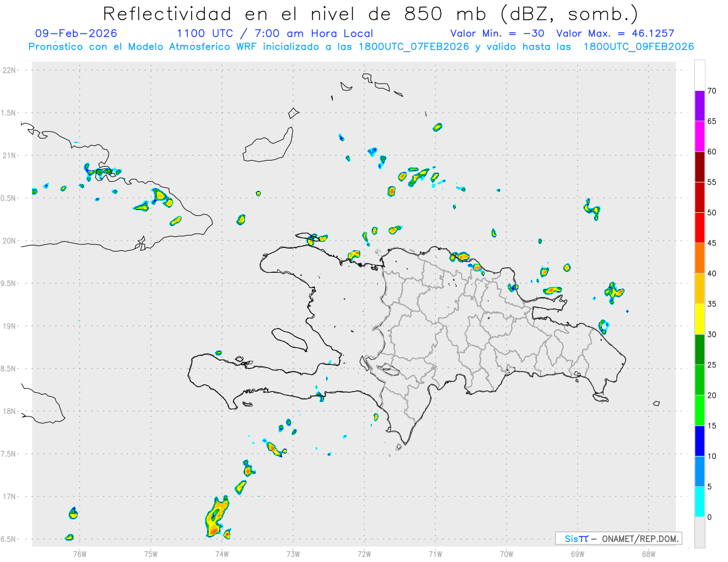Screen dimensions: 728x562
Task: Click the longitude label "68W"
Action: 649,554
